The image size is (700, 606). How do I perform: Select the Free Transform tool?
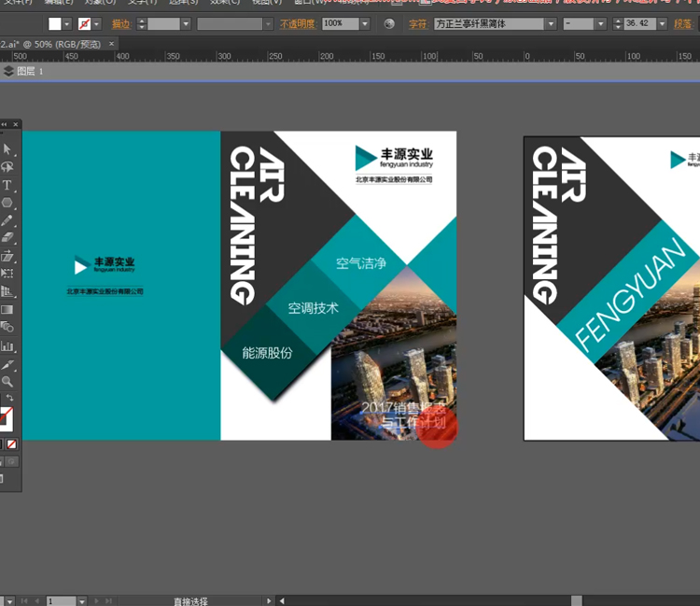(x=7, y=274)
